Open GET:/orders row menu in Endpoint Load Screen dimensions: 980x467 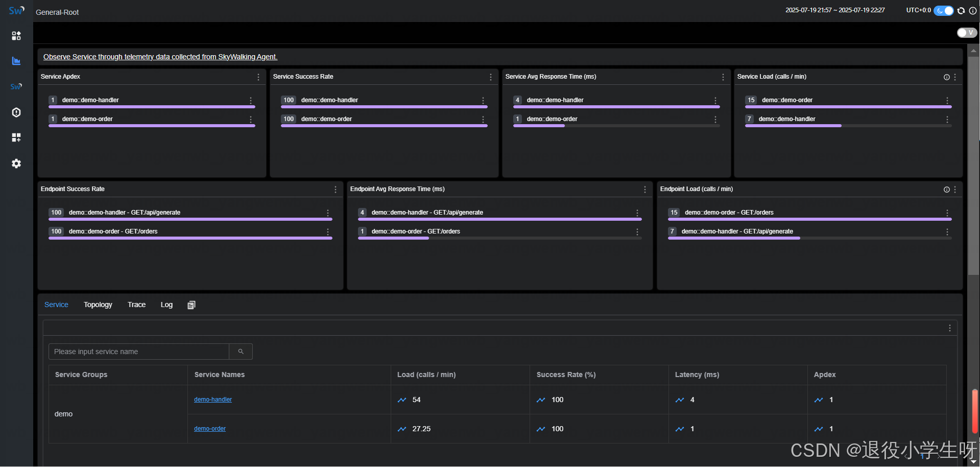tap(947, 213)
